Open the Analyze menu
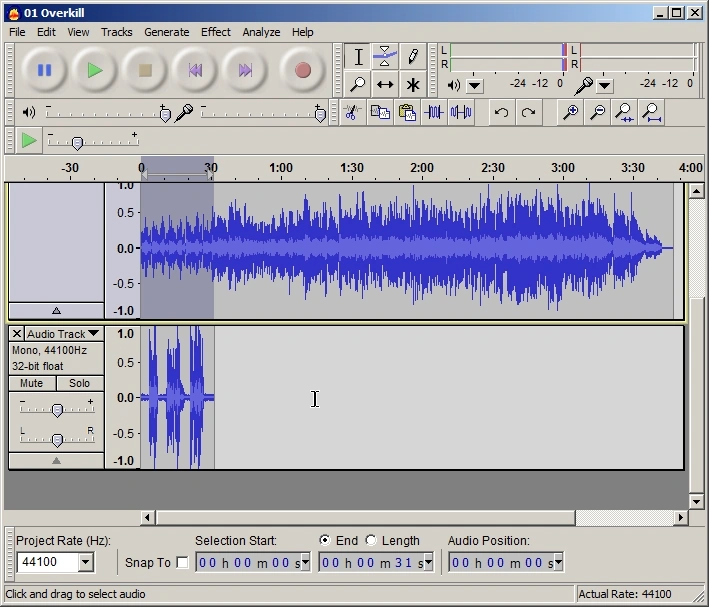 (261, 32)
